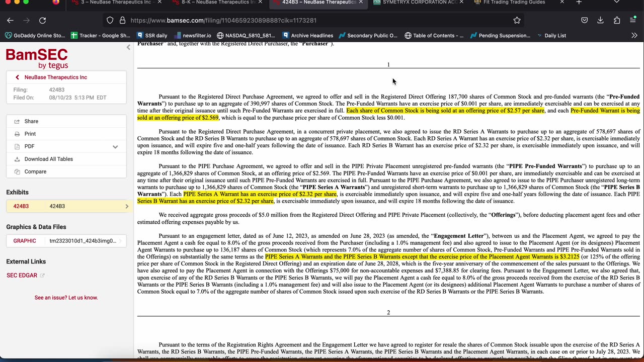644x362 pixels.
Task: View site security padlock info
Action: tap(122, 20)
